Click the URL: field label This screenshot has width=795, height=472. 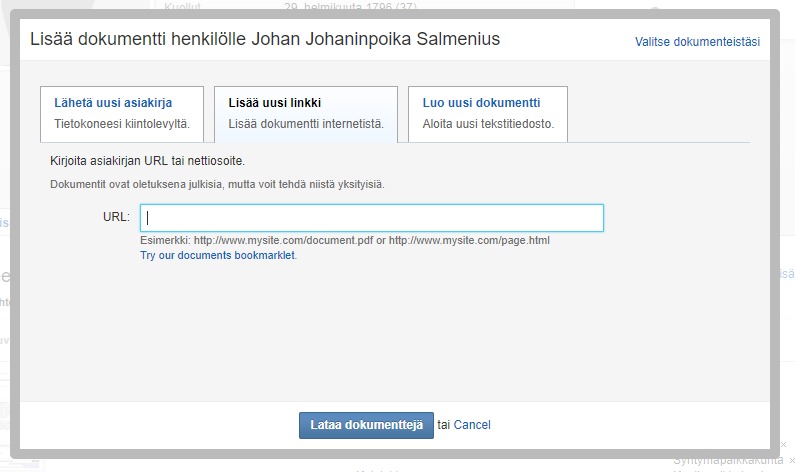(116, 217)
